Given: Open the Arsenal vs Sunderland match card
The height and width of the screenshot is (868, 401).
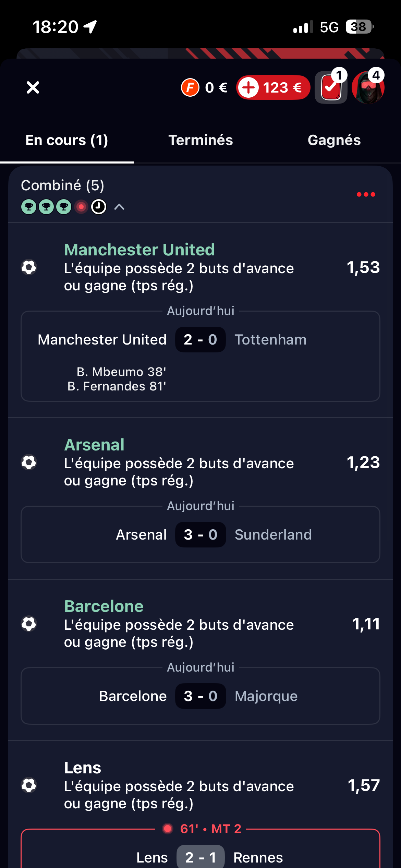Looking at the screenshot, I should (x=200, y=534).
